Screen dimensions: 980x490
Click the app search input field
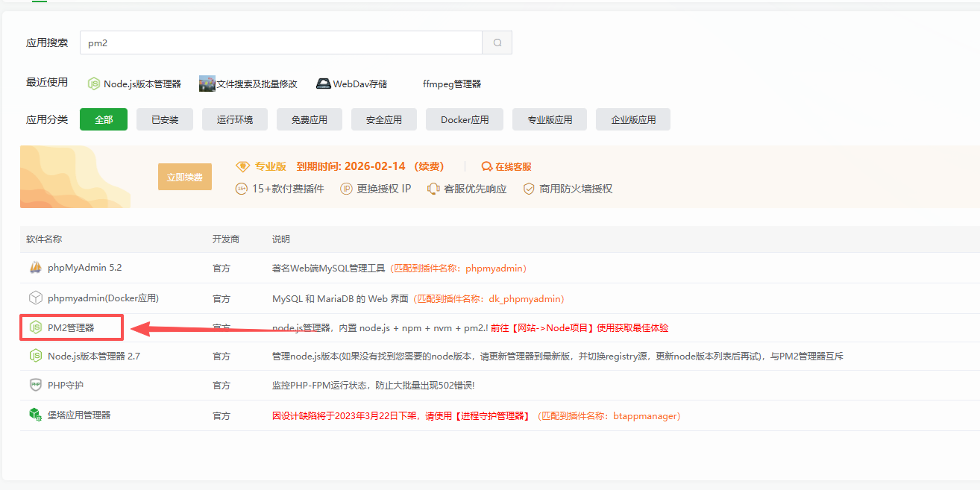click(281, 43)
